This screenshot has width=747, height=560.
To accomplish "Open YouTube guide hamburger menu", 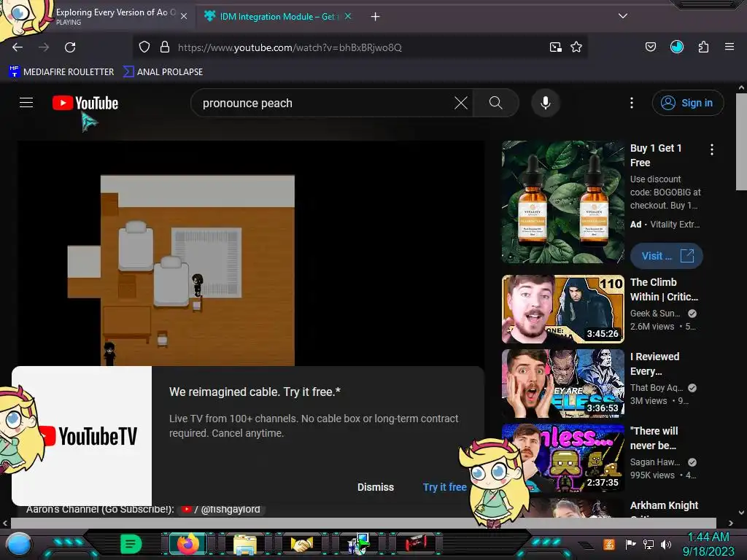I will click(26, 102).
